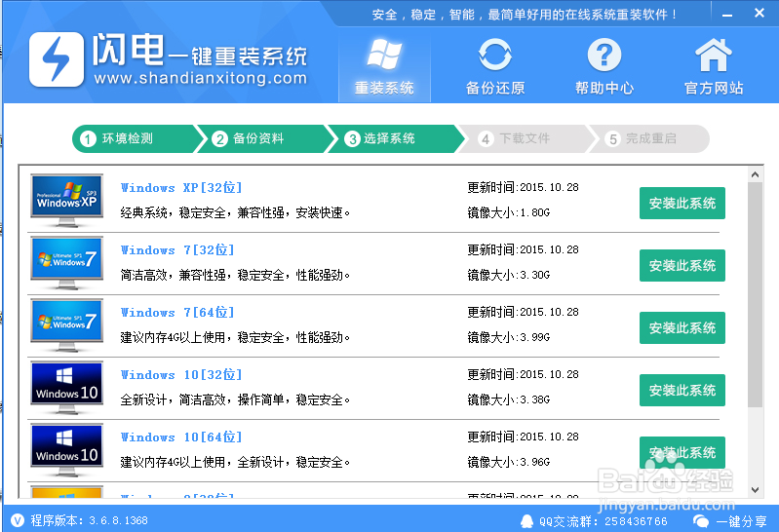Click the Windows 10 32位 monitor thumbnail

coord(66,387)
